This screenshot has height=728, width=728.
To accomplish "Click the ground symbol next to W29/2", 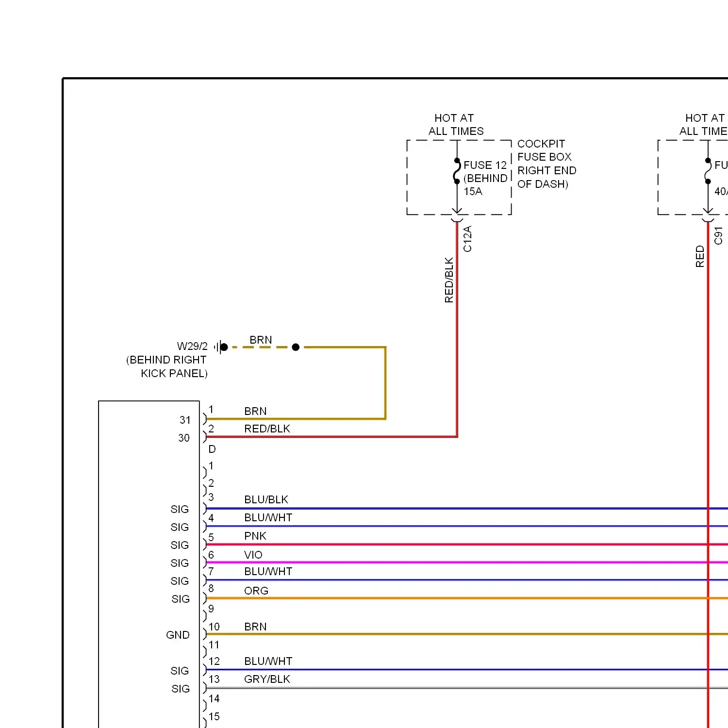I will (x=221, y=347).
